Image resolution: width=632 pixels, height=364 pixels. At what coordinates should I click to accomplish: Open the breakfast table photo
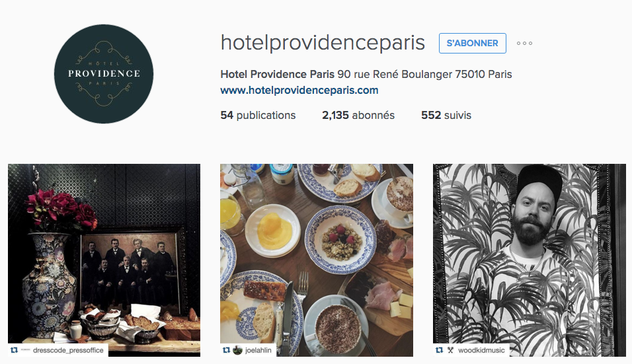317,260
